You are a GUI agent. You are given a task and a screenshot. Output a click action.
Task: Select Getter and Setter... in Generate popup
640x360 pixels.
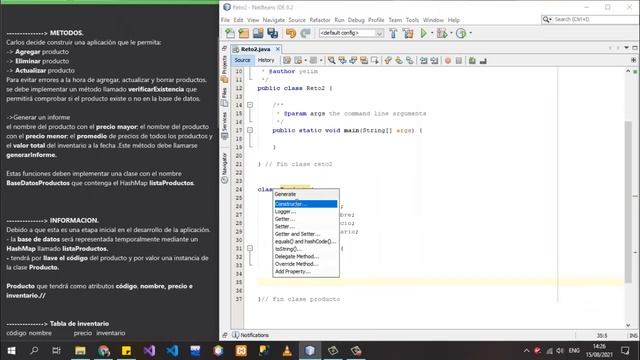pyautogui.click(x=306, y=234)
